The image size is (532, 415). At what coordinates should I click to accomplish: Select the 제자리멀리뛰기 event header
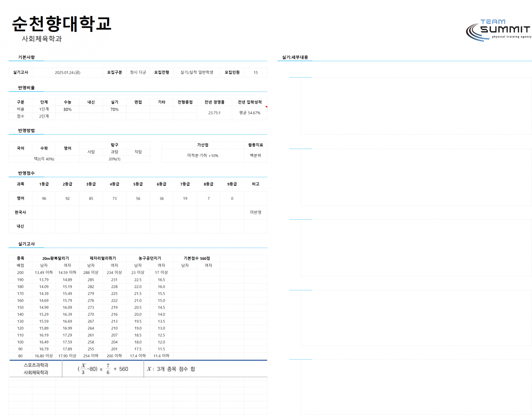103,258
